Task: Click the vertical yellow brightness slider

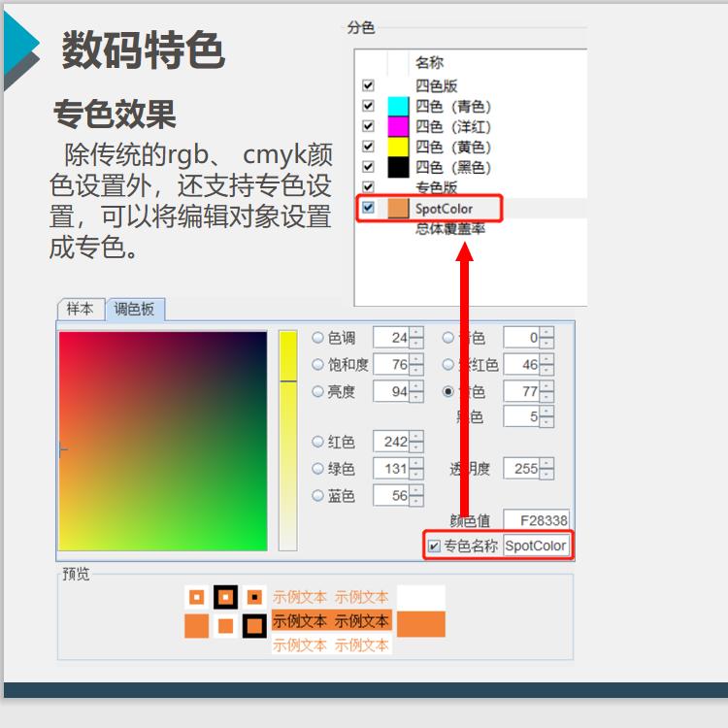Action: (x=287, y=441)
